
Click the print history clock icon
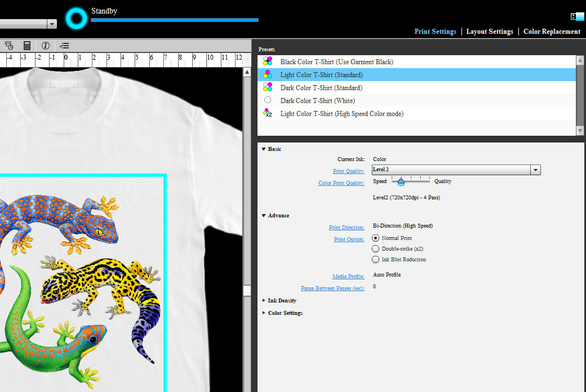9,46
